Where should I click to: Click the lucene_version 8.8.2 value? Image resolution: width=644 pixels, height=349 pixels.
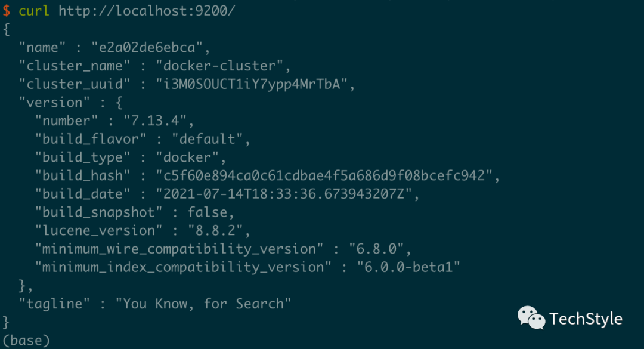tap(212, 231)
